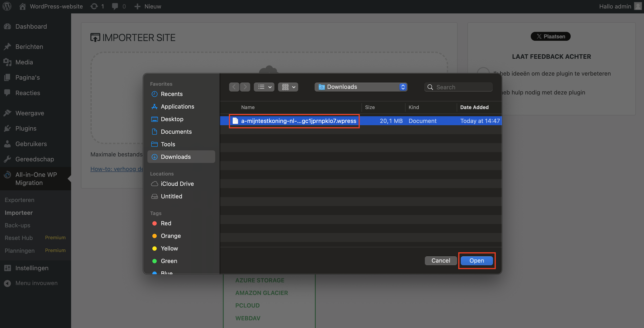The image size is (644, 328).
Task: Cancel the file selection dialog
Action: pyautogui.click(x=441, y=260)
